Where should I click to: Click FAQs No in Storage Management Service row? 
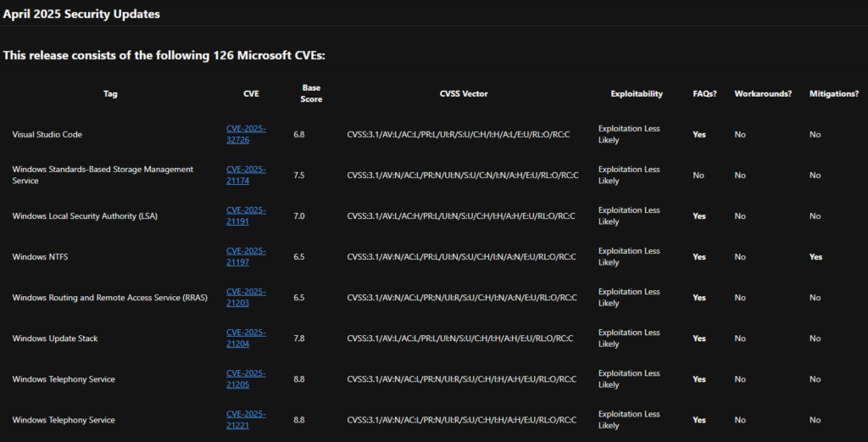pyautogui.click(x=698, y=175)
